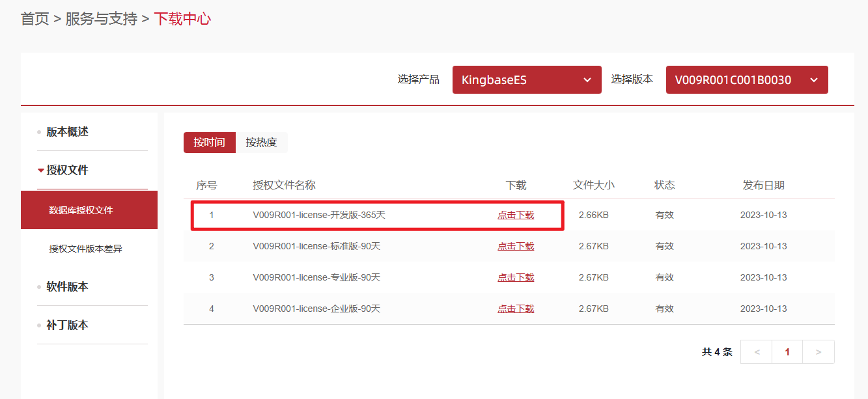The width and height of the screenshot is (868, 399).
Task: Click the 2.66KB file size cell
Action: coord(593,215)
